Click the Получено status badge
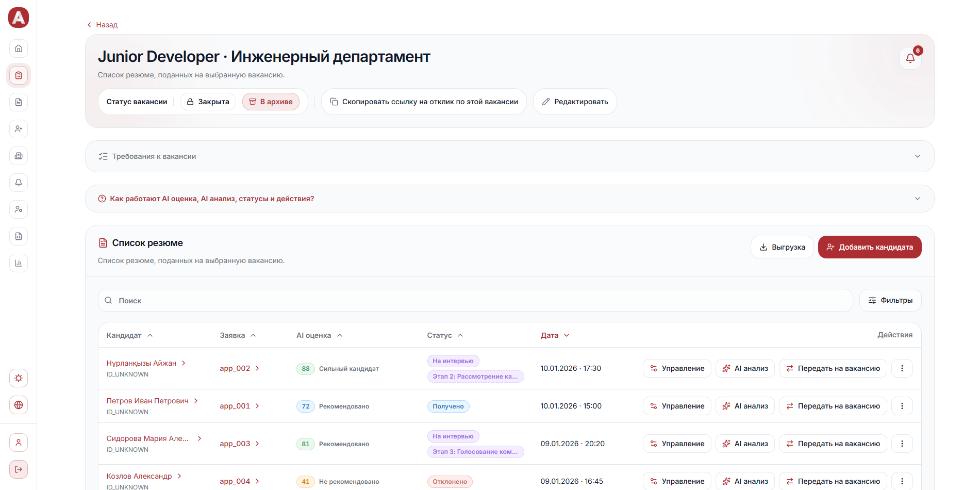This screenshot has height=490, width=980. 448,406
